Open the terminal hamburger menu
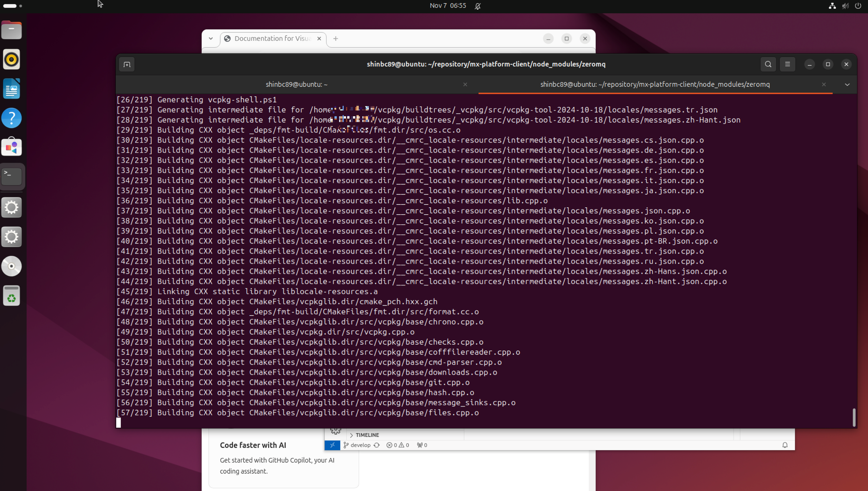 [x=787, y=64]
